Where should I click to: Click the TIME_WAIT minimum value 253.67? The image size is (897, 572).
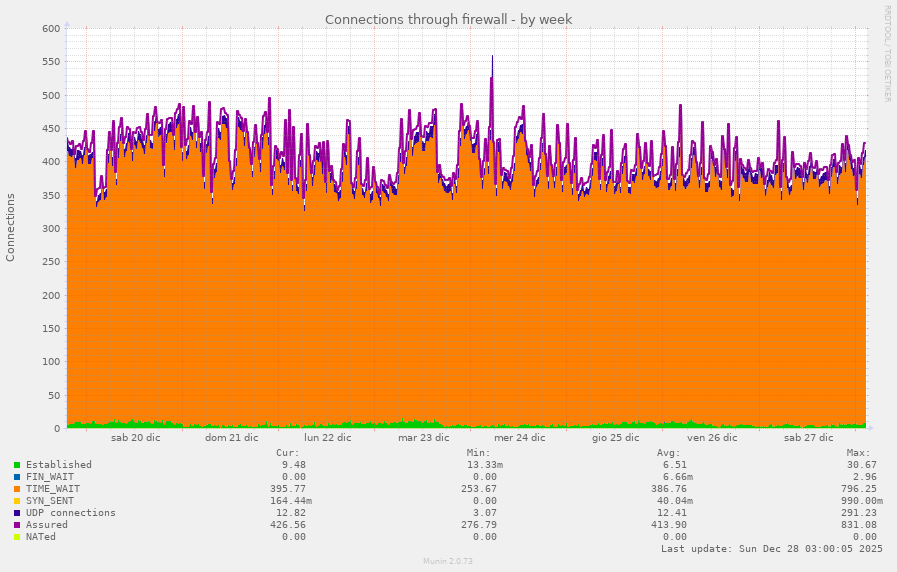click(x=479, y=488)
